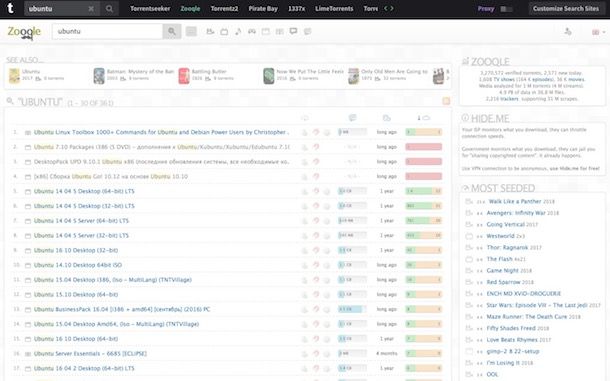Clear the top bar search with the X
The image size is (610, 381).
click(x=91, y=9)
